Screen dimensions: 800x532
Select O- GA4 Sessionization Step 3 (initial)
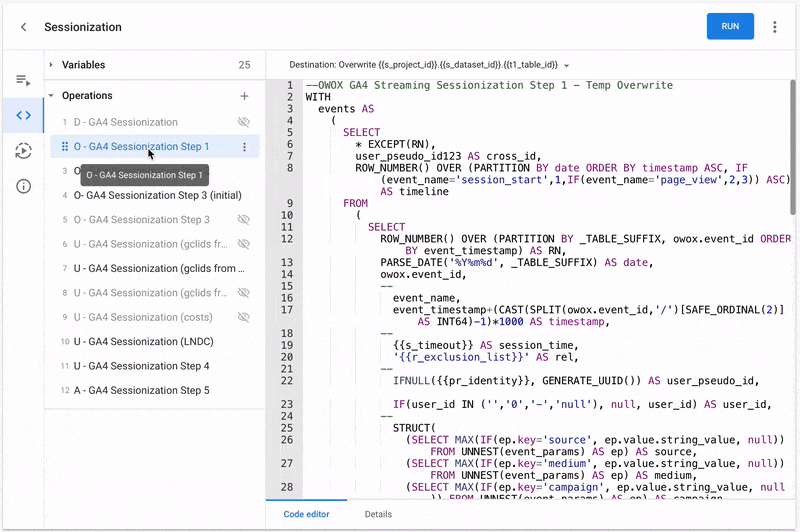(x=158, y=195)
